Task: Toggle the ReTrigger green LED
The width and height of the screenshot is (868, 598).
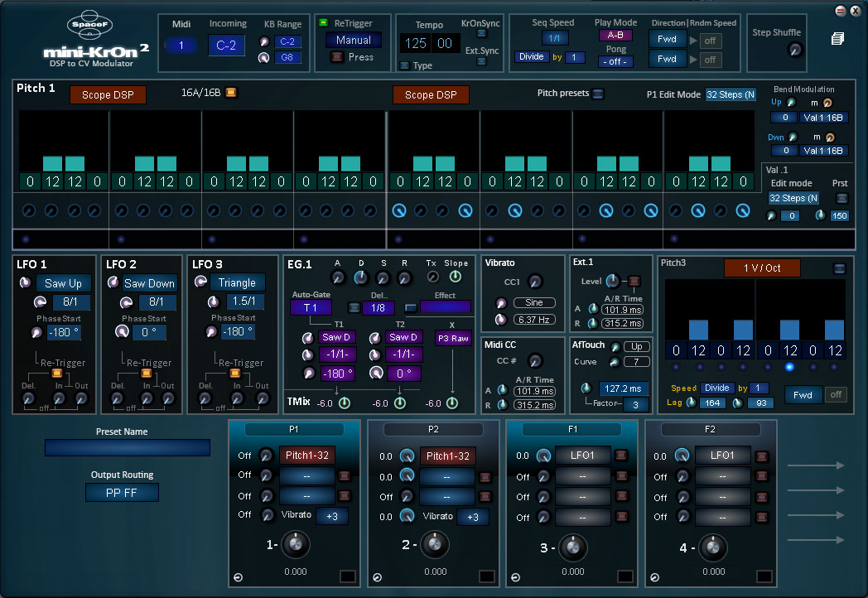Action: pyautogui.click(x=324, y=22)
